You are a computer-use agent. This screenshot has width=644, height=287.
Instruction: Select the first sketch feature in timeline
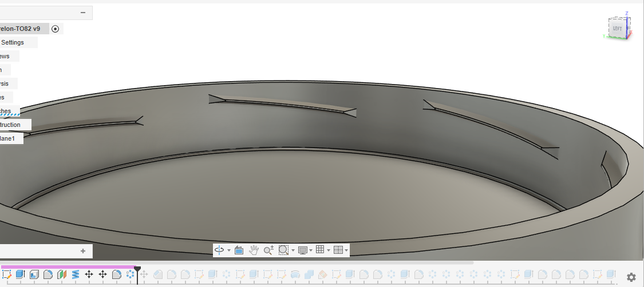click(7, 274)
